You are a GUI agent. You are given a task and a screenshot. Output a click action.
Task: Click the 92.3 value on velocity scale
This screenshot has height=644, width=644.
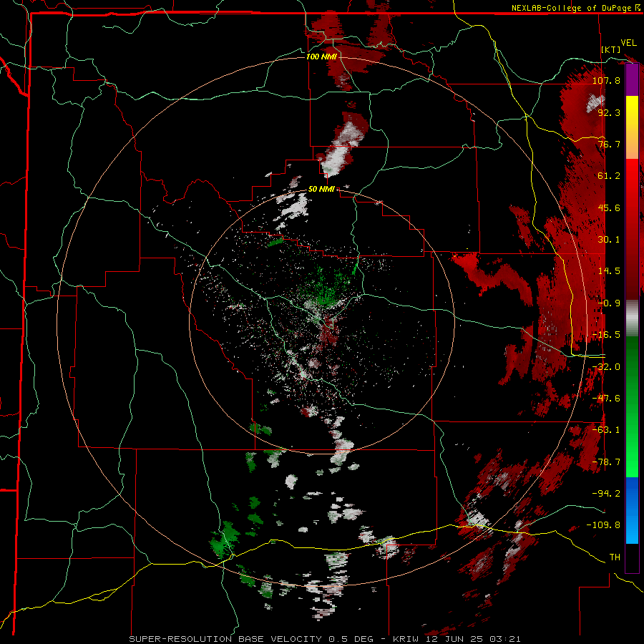609,112
